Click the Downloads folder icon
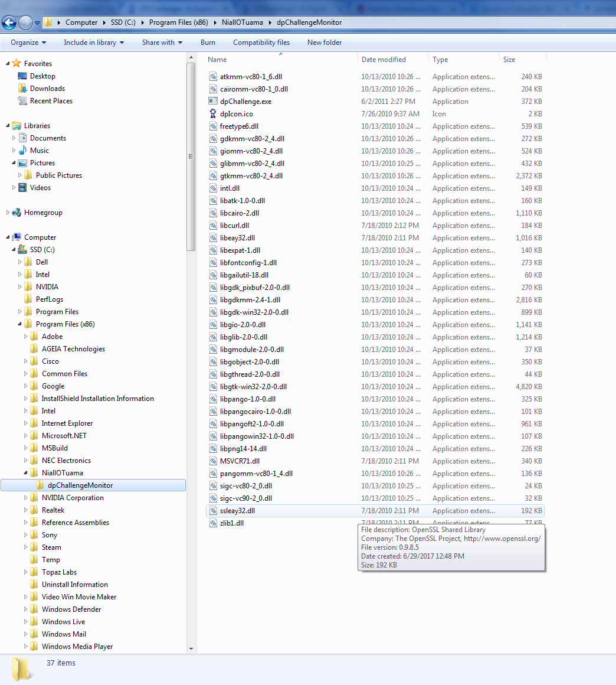 click(x=22, y=88)
